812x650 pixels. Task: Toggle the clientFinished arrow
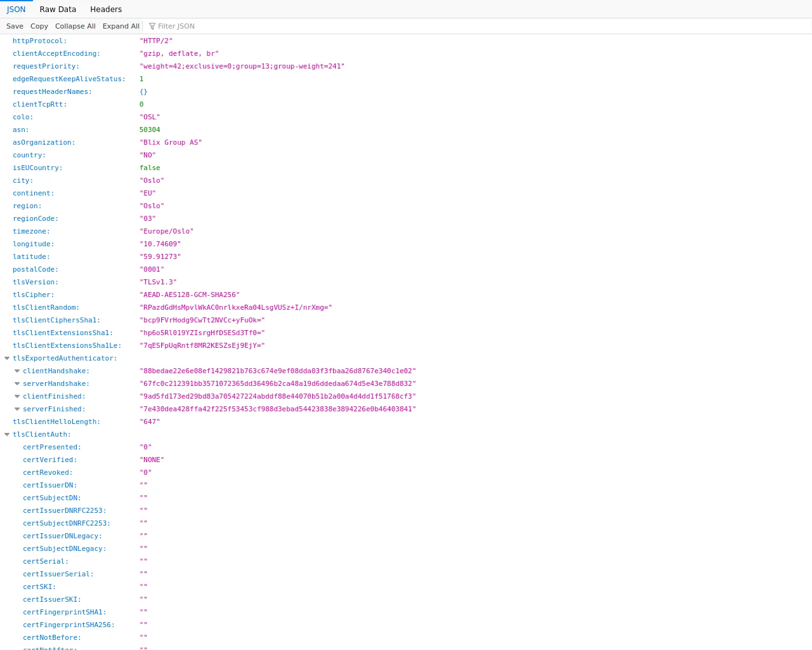[17, 397]
